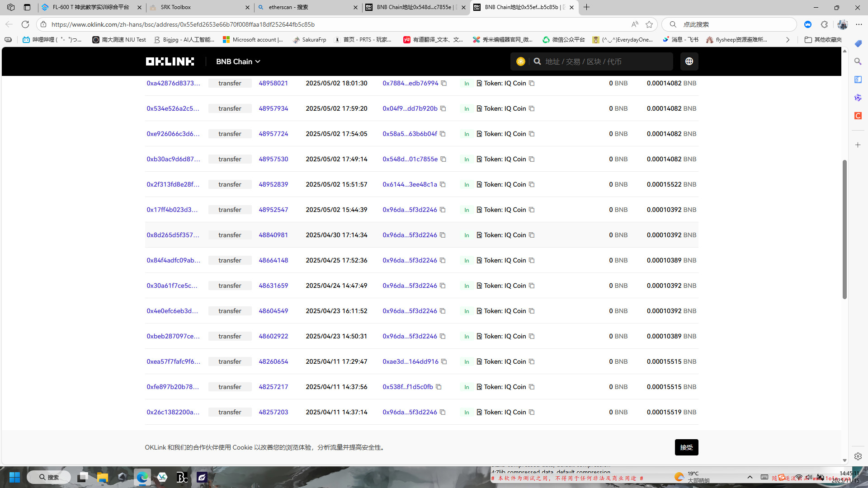Screen dimensions: 868x488
Task: Open browser extensions icon
Action: click(824, 24)
